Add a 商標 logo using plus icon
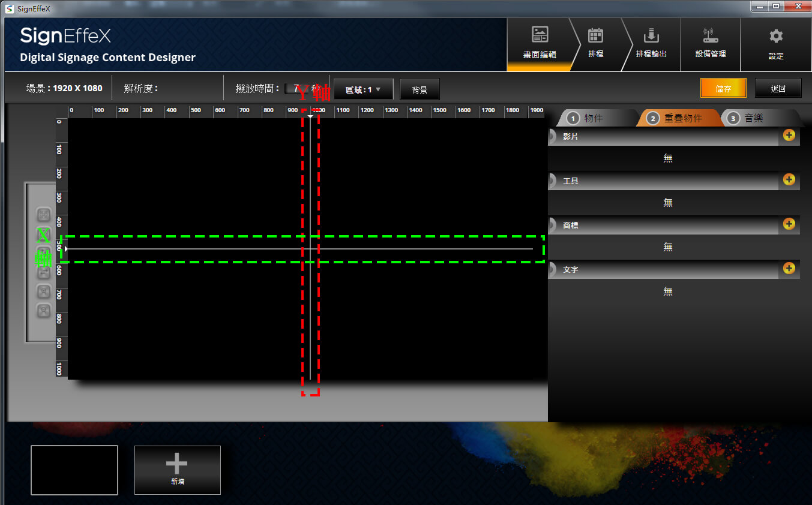This screenshot has height=505, width=812. click(x=789, y=224)
